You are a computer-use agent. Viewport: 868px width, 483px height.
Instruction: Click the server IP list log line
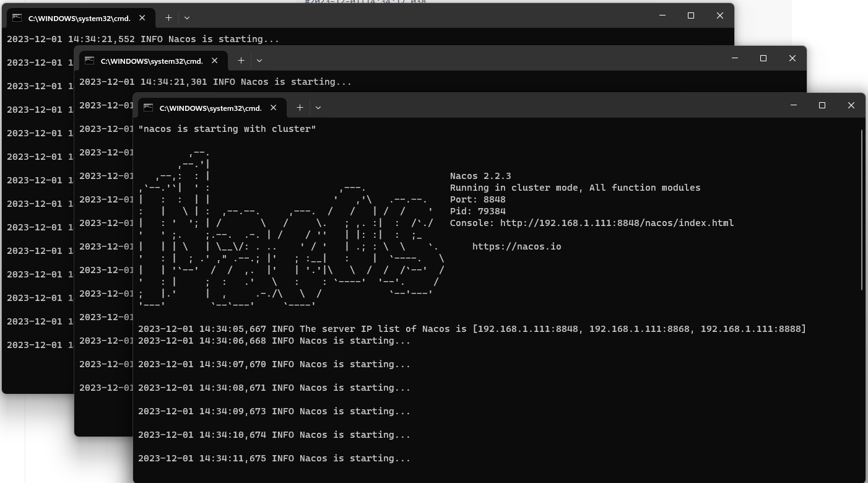click(472, 329)
